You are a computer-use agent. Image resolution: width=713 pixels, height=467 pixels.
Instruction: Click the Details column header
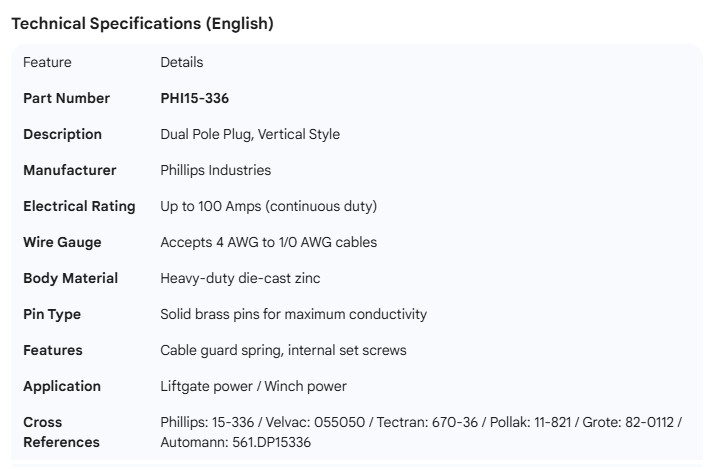coord(181,62)
